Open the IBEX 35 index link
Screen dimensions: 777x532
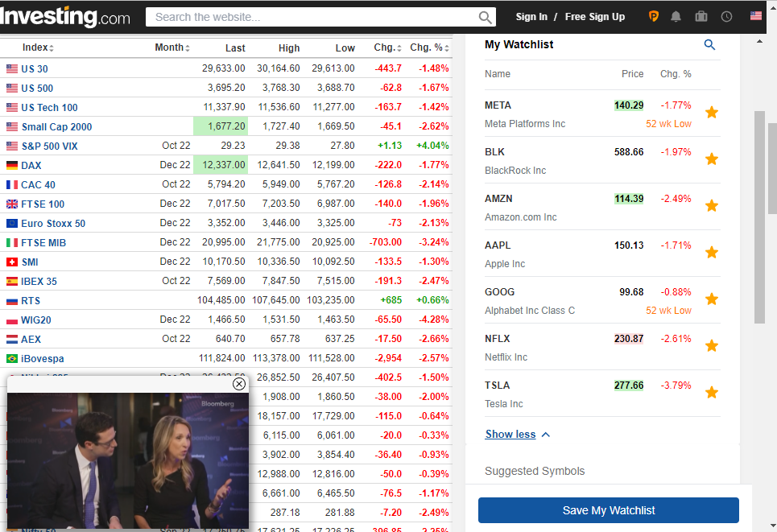pos(39,282)
